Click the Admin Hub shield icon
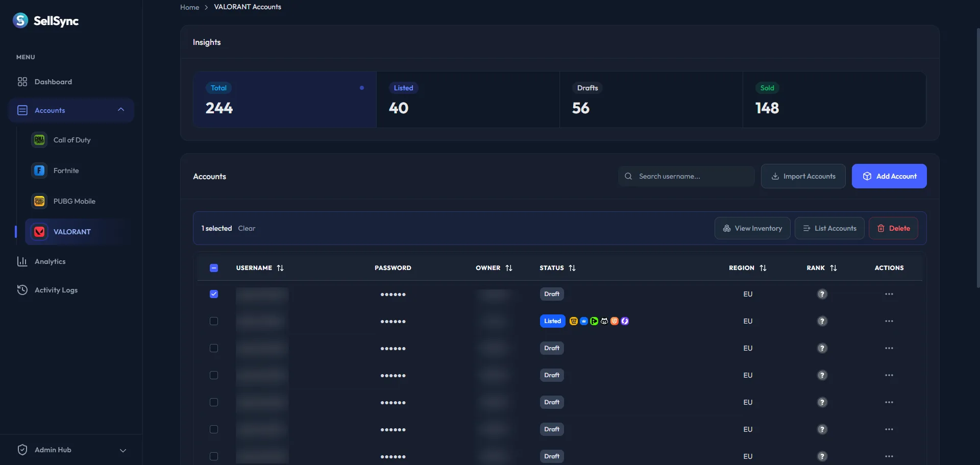980x465 pixels. (22, 450)
